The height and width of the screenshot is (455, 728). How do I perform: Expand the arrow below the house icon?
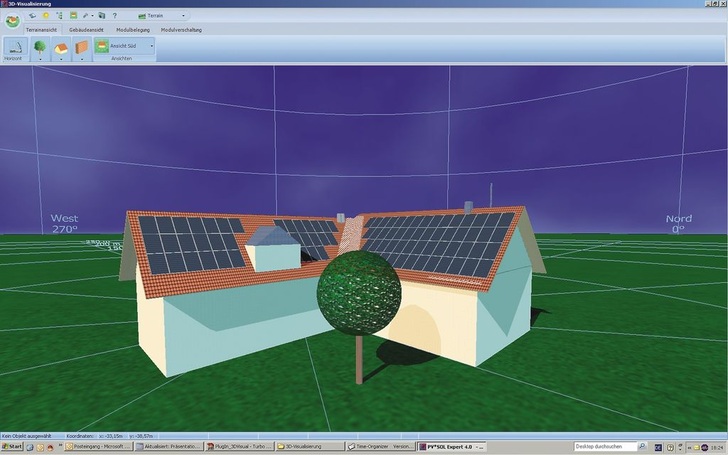click(61, 59)
